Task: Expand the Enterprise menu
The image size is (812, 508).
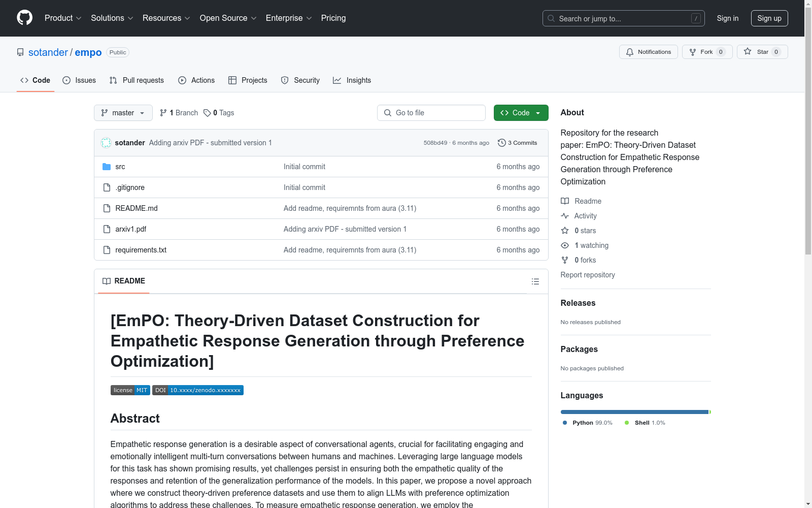Action: (289, 18)
